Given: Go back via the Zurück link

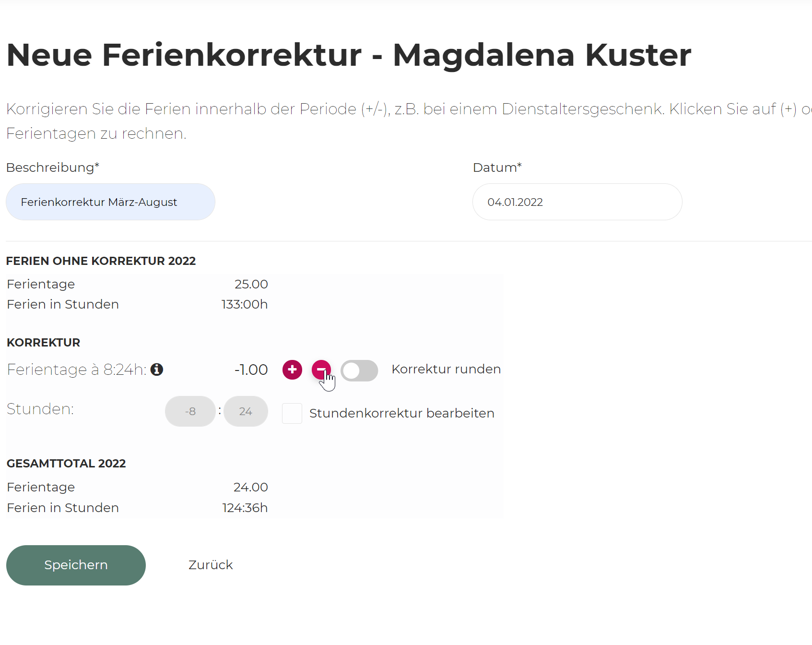Looking at the screenshot, I should coord(211,565).
